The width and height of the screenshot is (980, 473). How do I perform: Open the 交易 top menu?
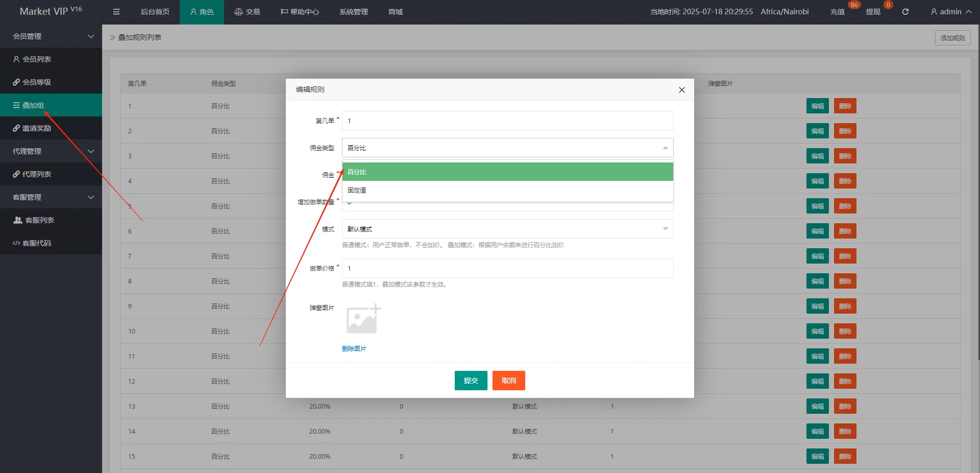click(x=247, y=12)
